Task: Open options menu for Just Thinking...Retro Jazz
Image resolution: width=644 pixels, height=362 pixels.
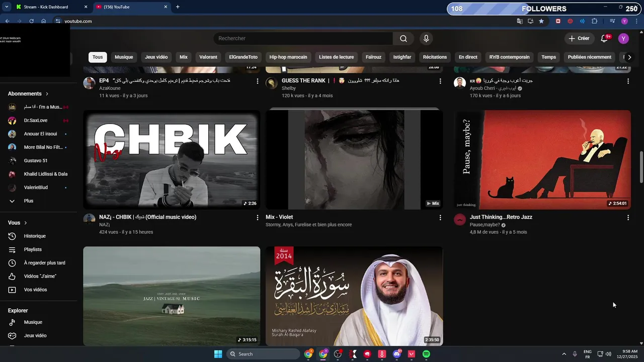Action: coord(628,218)
